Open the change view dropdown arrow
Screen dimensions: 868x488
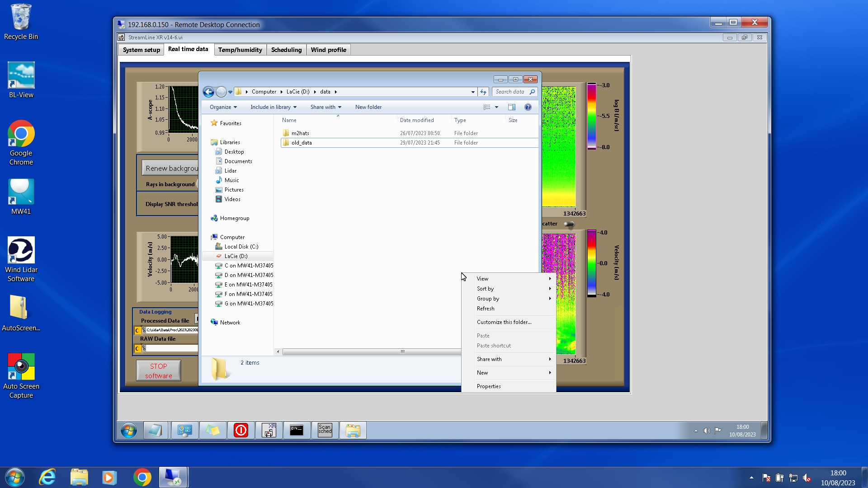point(496,107)
